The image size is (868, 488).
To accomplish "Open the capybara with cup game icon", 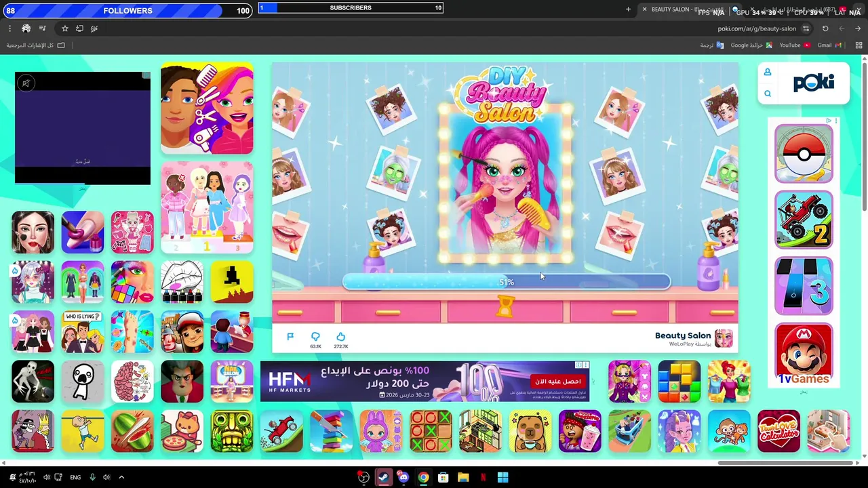I will [530, 431].
